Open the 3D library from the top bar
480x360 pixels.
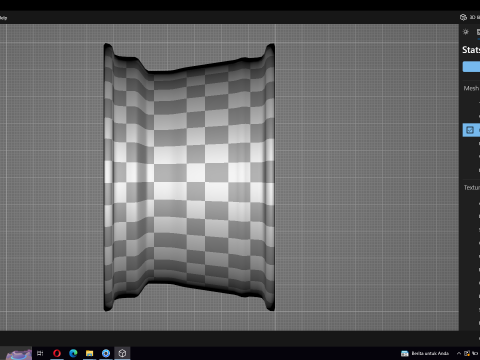(x=470, y=17)
